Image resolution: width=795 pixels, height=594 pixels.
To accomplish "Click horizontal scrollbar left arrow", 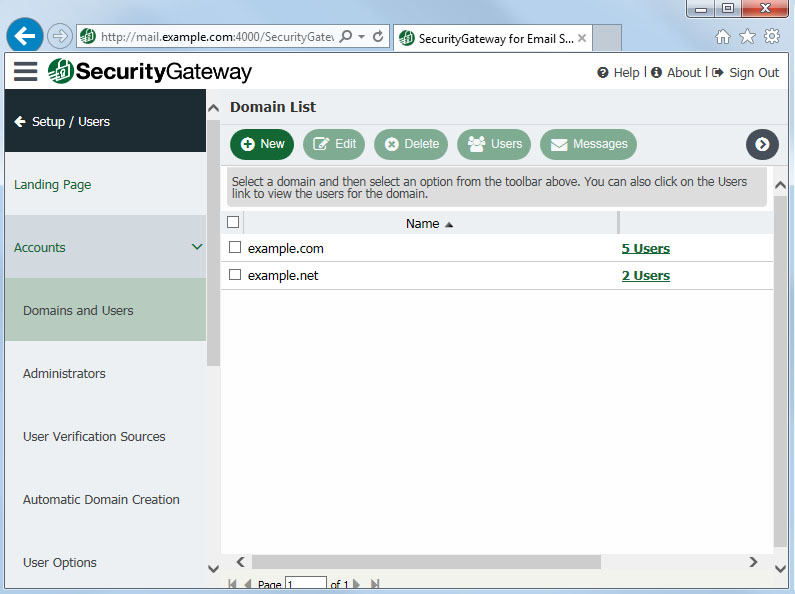I will pyautogui.click(x=241, y=562).
